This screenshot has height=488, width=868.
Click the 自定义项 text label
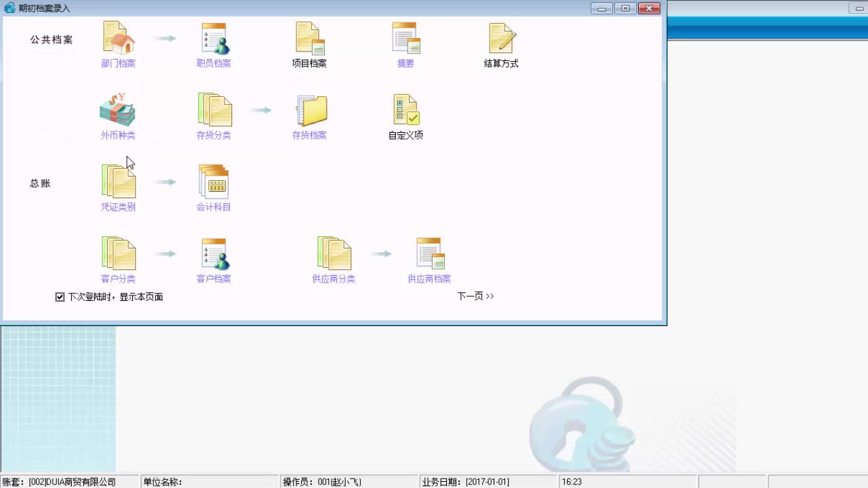pyautogui.click(x=406, y=136)
